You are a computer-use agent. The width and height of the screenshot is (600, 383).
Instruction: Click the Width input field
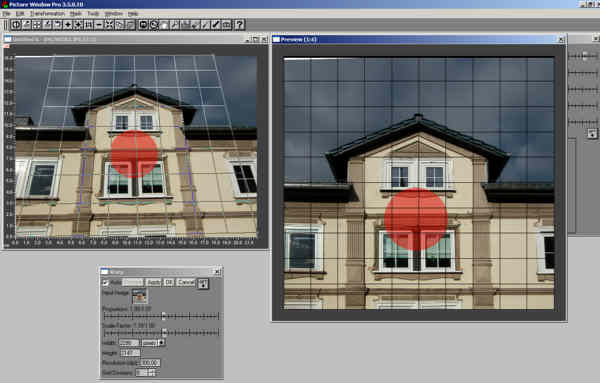coord(129,342)
